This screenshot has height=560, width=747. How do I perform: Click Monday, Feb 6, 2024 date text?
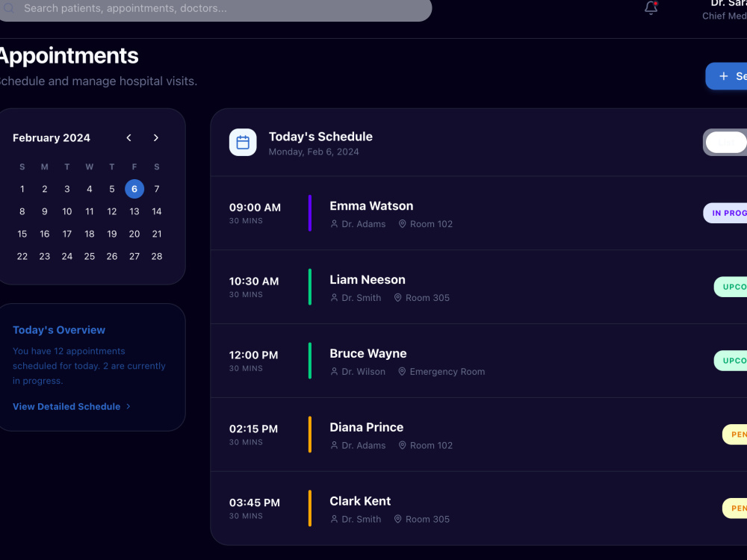point(314,152)
